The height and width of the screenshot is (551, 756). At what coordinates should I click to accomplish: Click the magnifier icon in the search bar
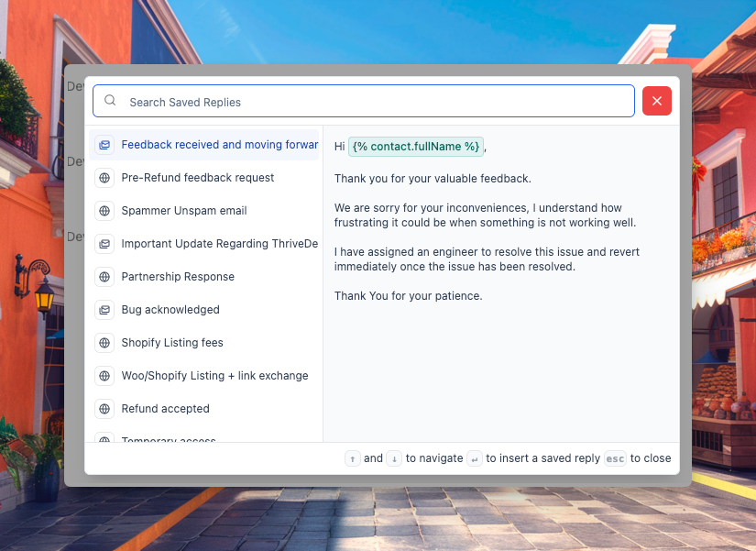111,101
